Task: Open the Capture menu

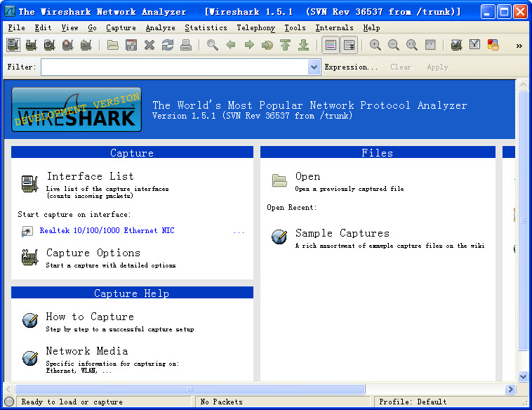Action: [121, 28]
